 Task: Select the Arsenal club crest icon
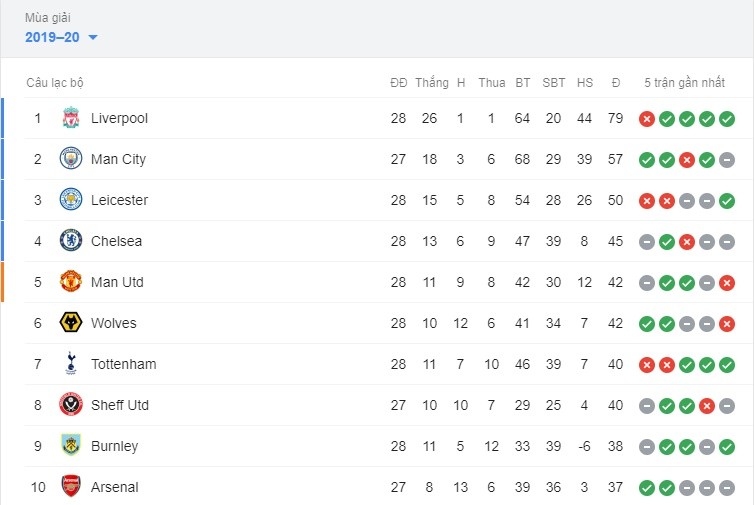point(70,487)
